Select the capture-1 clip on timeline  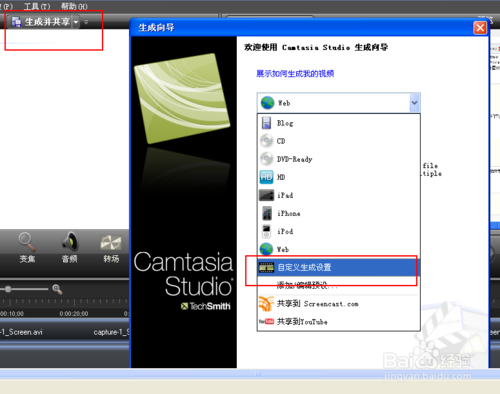click(x=112, y=332)
